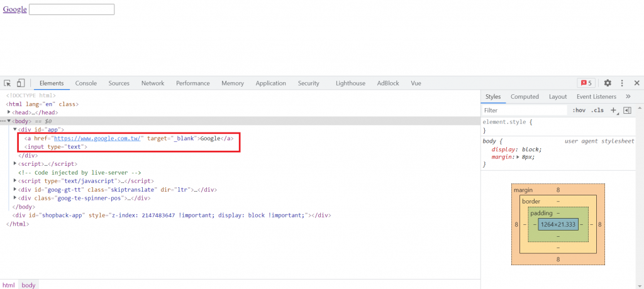Click the 1264×21.333 content box
The height and width of the screenshot is (289, 644).
click(x=558, y=224)
